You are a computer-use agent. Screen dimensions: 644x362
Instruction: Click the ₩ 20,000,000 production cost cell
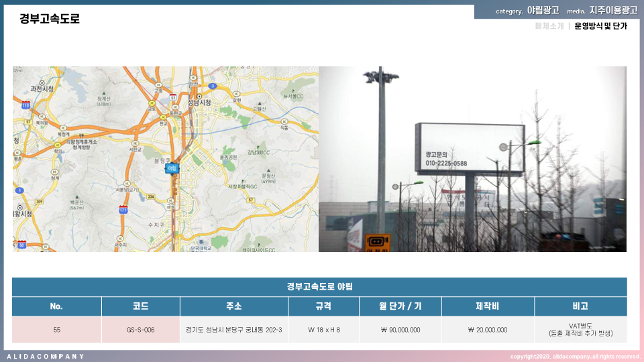tap(488, 330)
